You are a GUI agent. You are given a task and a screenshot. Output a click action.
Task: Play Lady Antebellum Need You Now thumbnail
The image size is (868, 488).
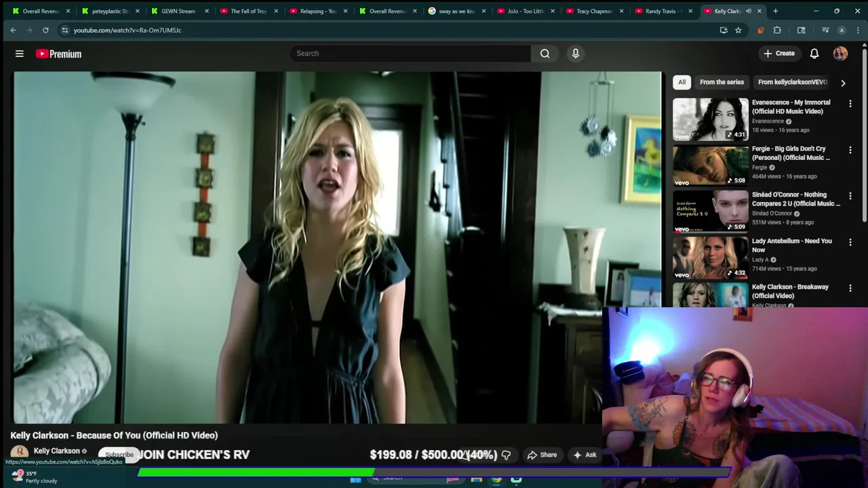[x=710, y=258]
